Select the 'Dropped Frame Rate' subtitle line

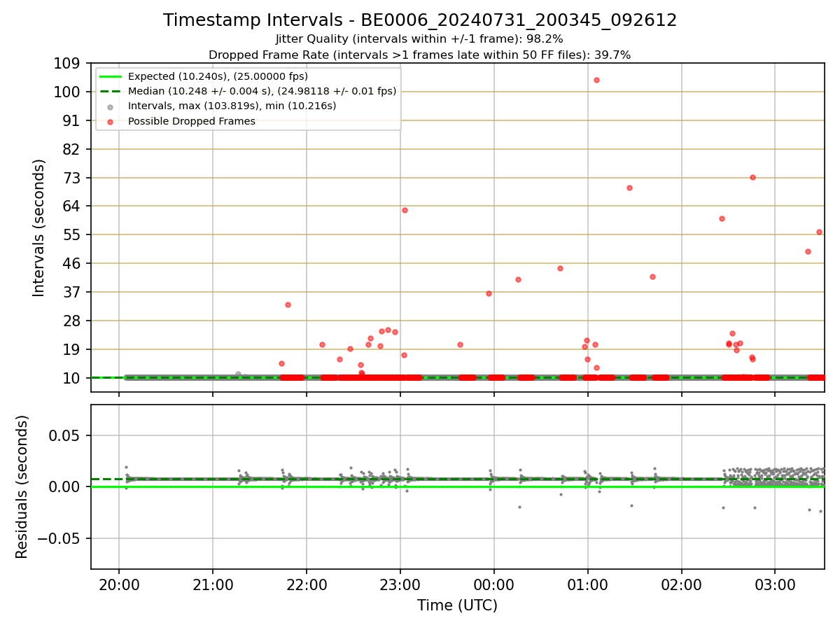[x=419, y=55]
